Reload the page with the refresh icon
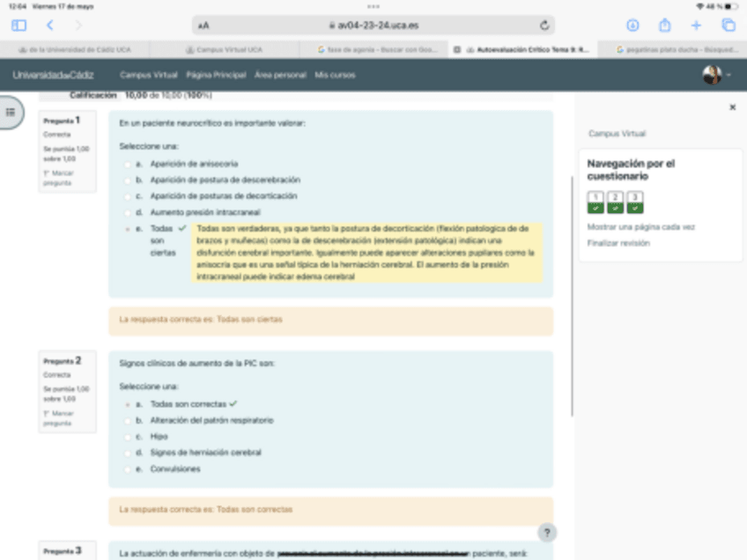747x560 pixels. click(x=544, y=26)
